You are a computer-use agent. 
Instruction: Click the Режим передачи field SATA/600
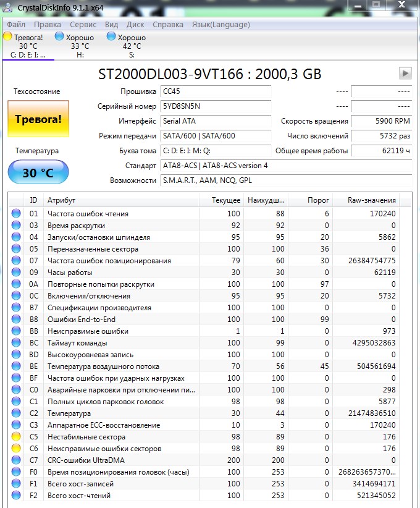[216, 136]
